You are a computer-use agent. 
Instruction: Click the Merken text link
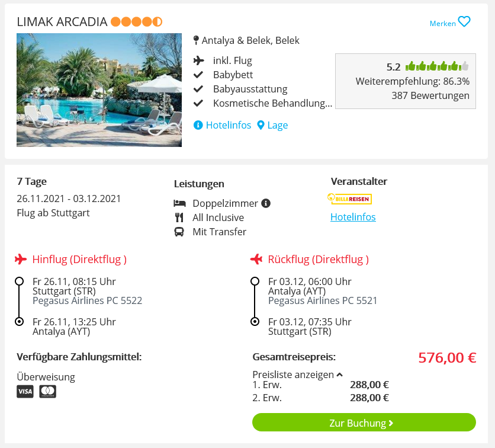(x=442, y=23)
